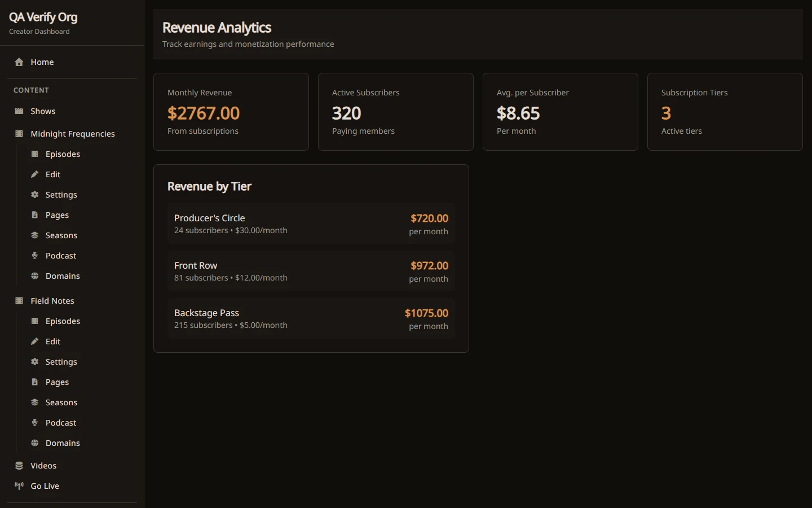The height and width of the screenshot is (508, 812).
Task: Click the Settings gear icon under Field Notes
Action: [34, 362]
